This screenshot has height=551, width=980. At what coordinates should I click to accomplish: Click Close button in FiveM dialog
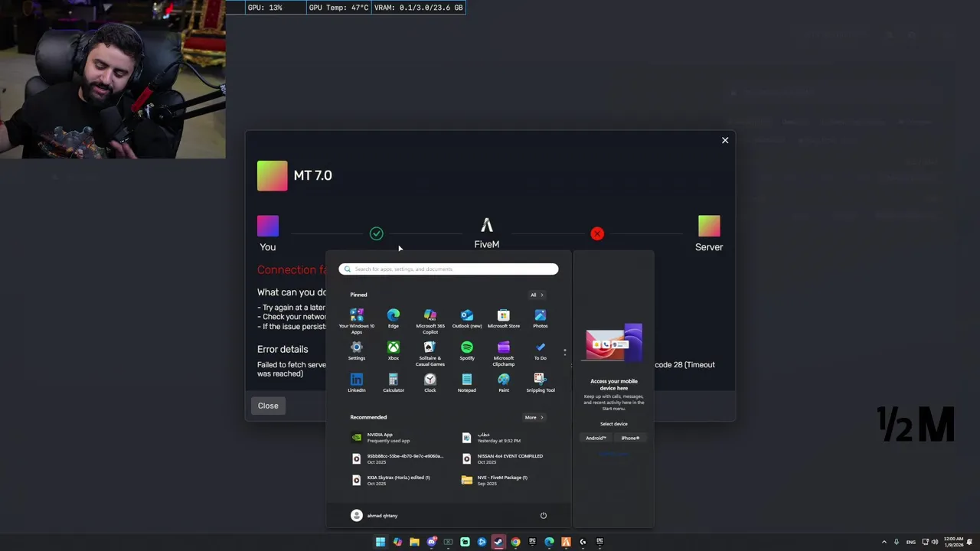268,406
